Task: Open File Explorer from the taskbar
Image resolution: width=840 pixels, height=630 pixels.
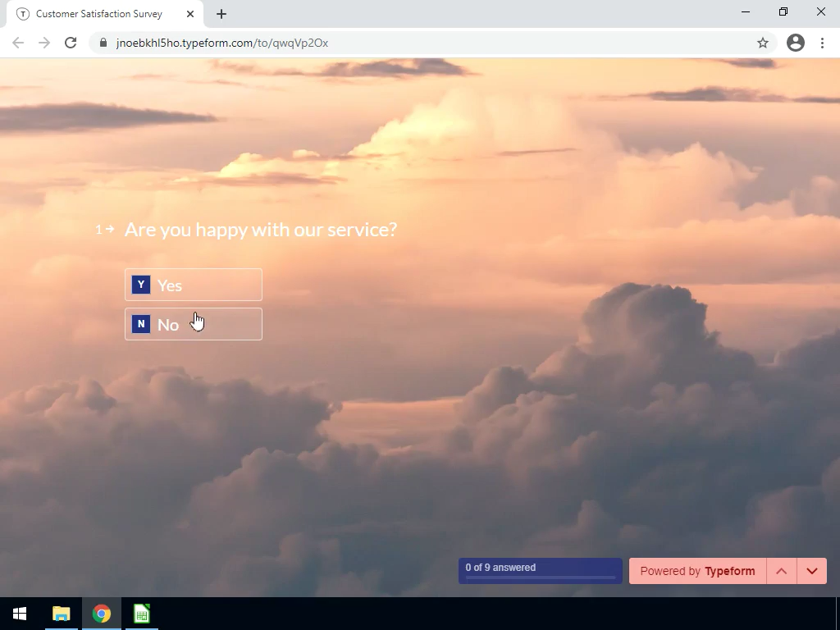Action: pyautogui.click(x=61, y=614)
